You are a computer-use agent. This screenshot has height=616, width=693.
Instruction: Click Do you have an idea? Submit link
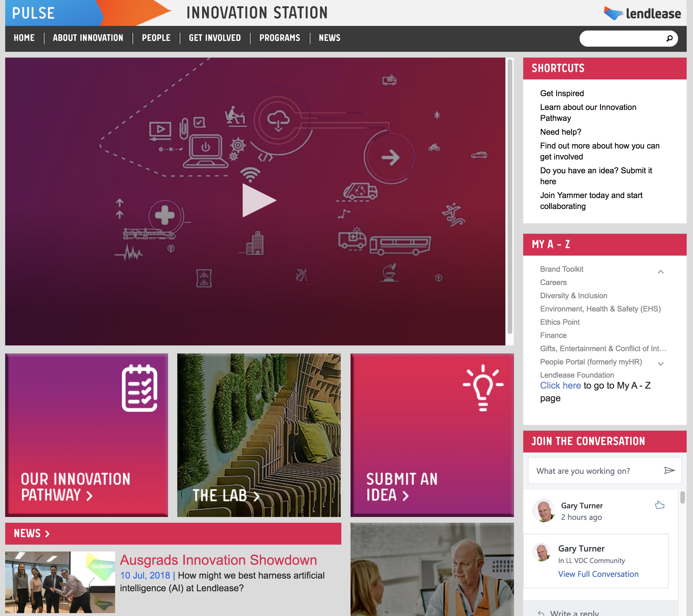[x=596, y=176]
